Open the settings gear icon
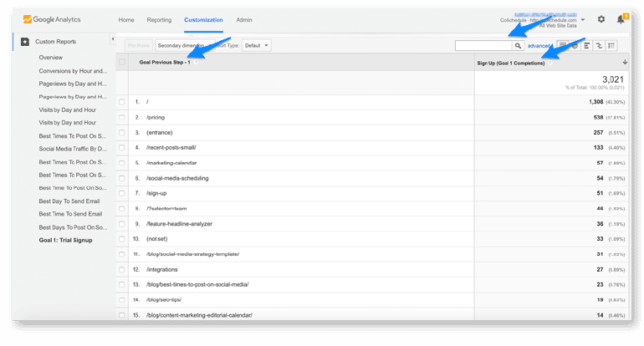 601,19
